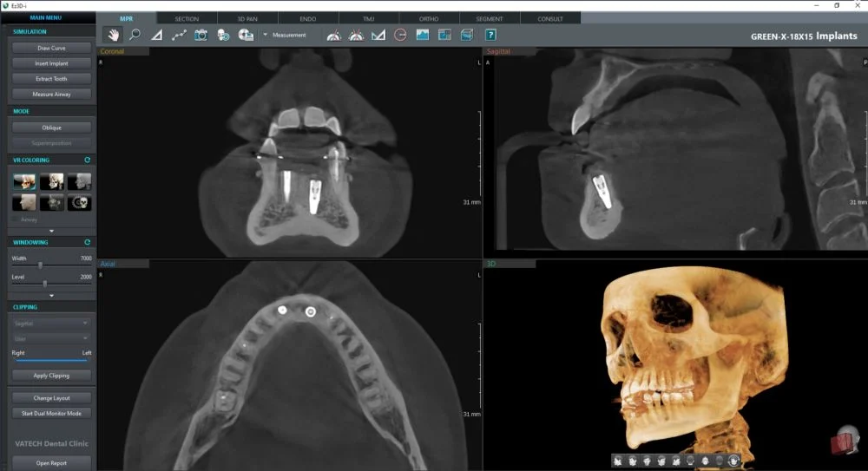Toggle Oblique mode
The height and width of the screenshot is (471, 868).
(52, 128)
